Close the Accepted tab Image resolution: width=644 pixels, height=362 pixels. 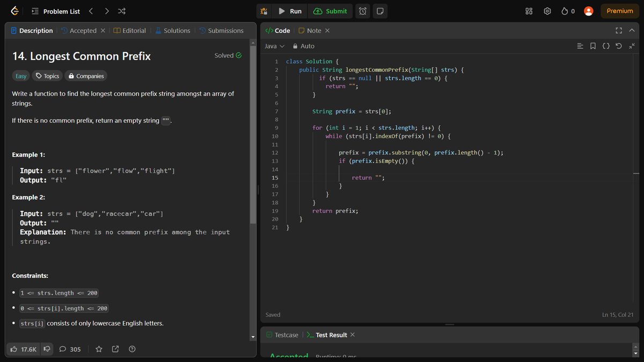click(x=103, y=31)
